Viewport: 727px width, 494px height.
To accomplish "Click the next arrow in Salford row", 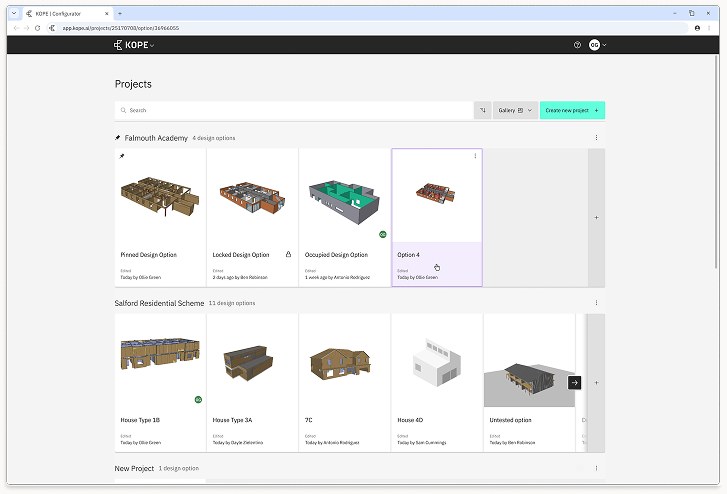I will click(x=574, y=383).
